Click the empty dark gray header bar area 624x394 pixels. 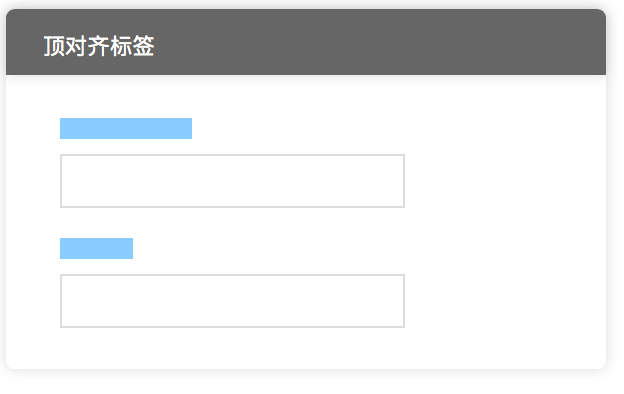[378, 43]
